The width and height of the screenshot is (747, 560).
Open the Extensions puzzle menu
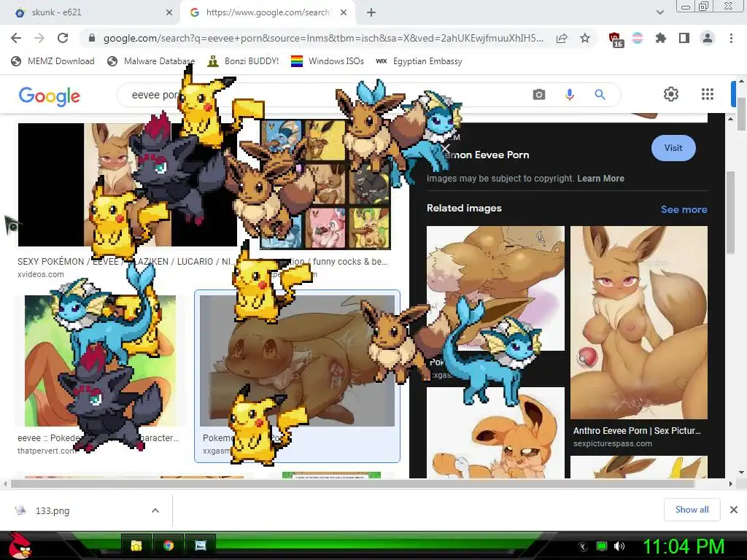coord(661,38)
